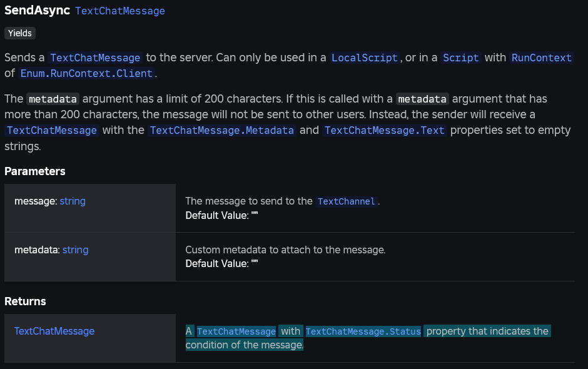The image size is (588, 369).
Task: Open TextChatMessage link before 'with the'
Action: tap(52, 131)
